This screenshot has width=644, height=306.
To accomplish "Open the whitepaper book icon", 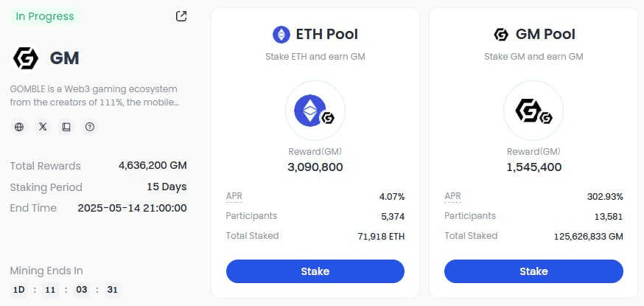I will click(x=66, y=127).
